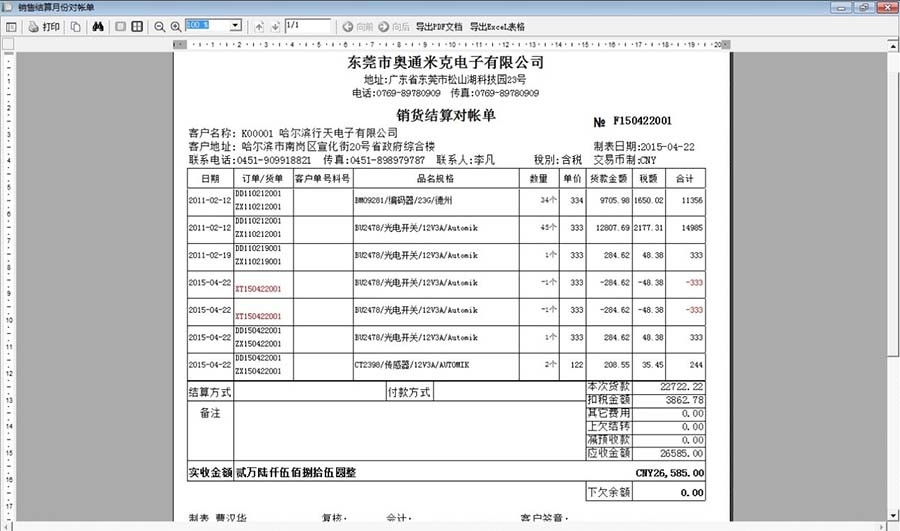Click the order number DD110219001
The image size is (900, 531).
(x=258, y=249)
